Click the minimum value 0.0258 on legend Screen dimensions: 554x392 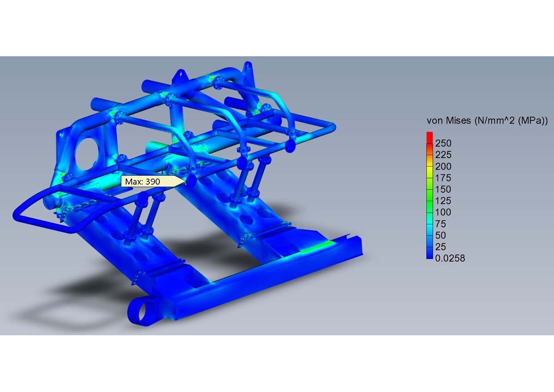tap(450, 259)
